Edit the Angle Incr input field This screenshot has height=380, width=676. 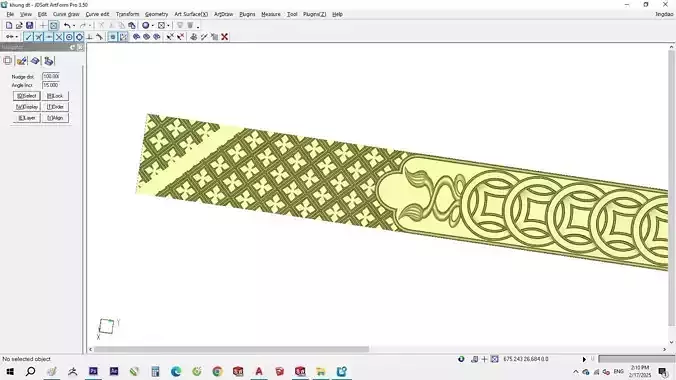pyautogui.click(x=51, y=85)
